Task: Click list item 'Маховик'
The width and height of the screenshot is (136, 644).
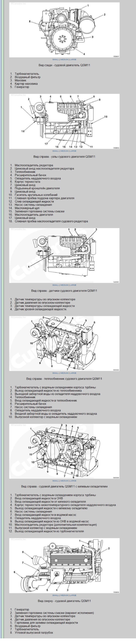Action: coord(20,80)
